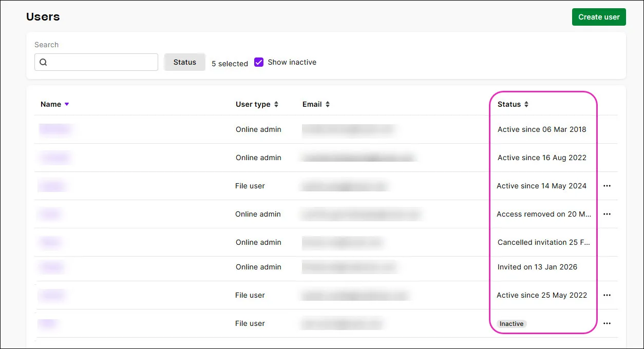Sort by the Status column header

coord(513,104)
